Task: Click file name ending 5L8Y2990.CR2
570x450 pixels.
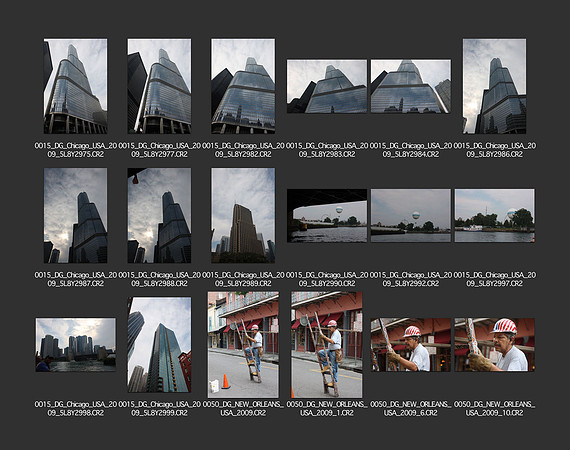Action: (327, 279)
